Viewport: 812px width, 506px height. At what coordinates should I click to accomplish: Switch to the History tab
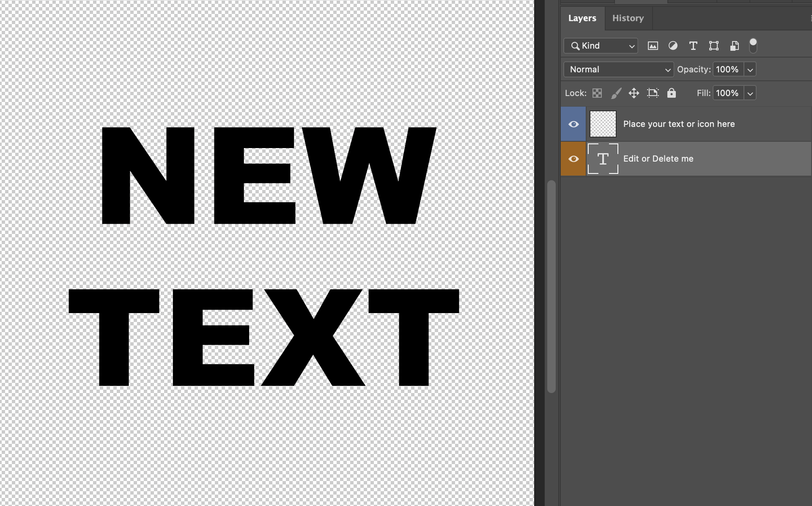point(628,18)
